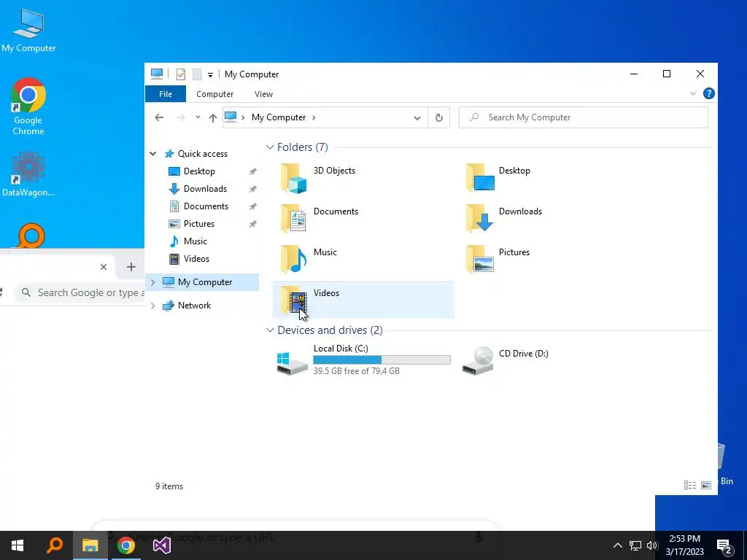Open the Downloads folder in the Folders group
The image size is (747, 560).
(479, 219)
